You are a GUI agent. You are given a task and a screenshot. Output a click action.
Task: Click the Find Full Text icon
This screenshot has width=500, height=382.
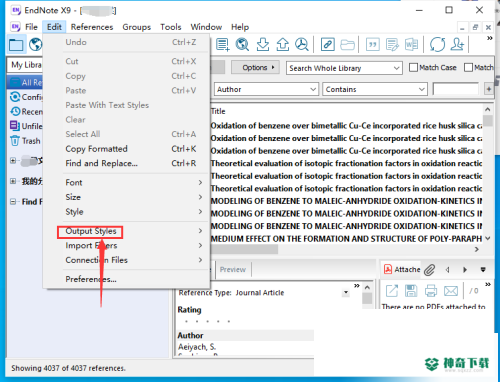[x=302, y=44]
